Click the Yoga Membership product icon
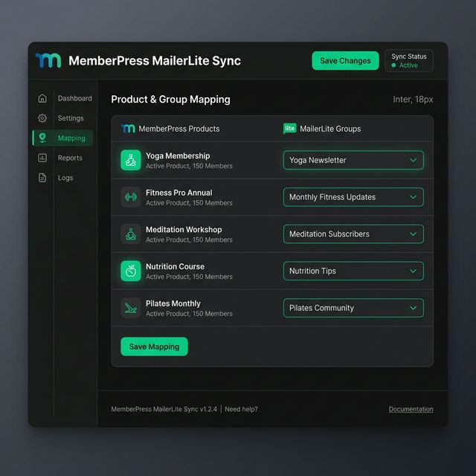 pyautogui.click(x=131, y=160)
